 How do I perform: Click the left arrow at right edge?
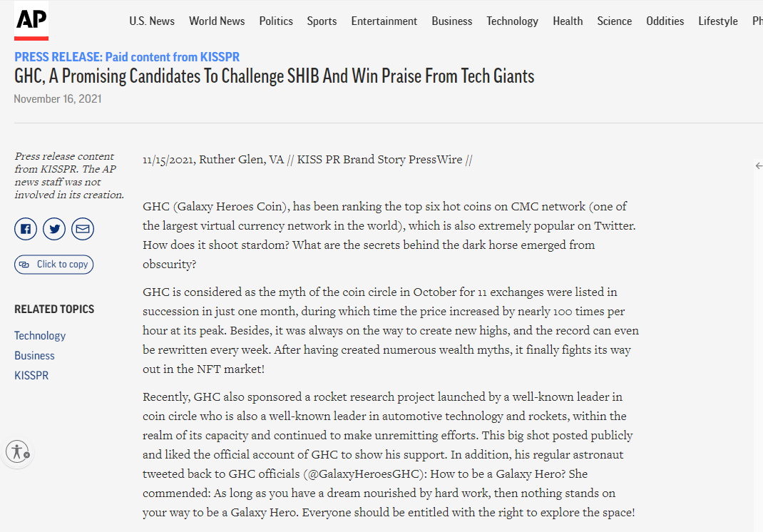(x=758, y=165)
